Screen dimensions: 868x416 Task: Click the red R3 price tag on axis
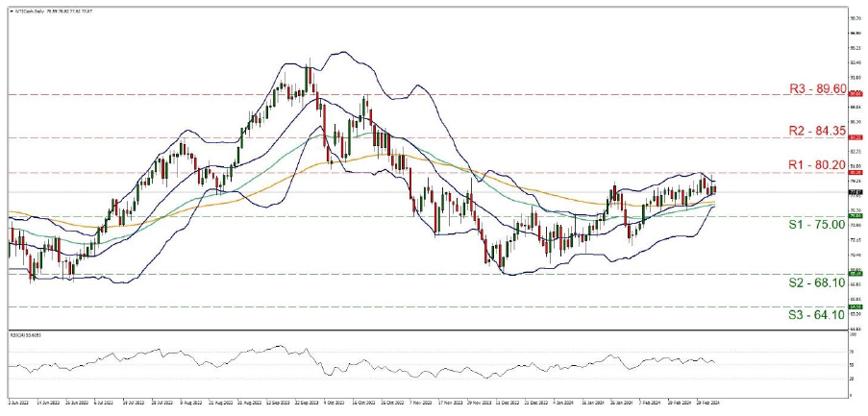tap(854, 94)
